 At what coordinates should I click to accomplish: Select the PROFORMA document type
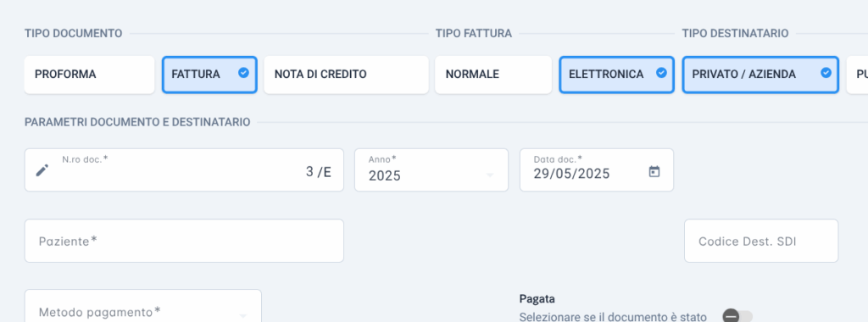(x=89, y=74)
